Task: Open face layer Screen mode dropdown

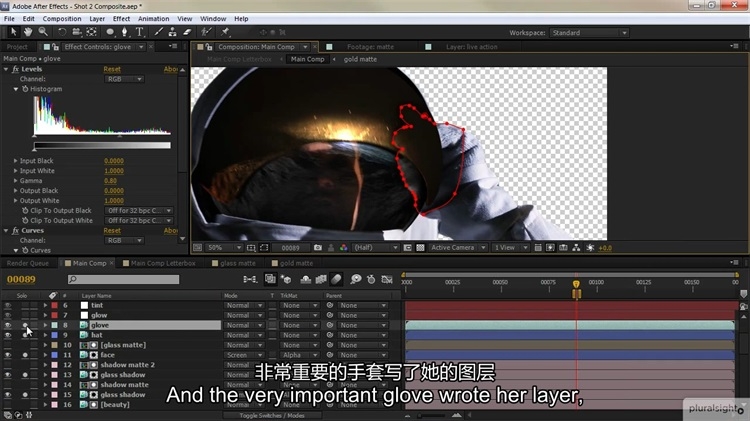Action: click(x=244, y=355)
